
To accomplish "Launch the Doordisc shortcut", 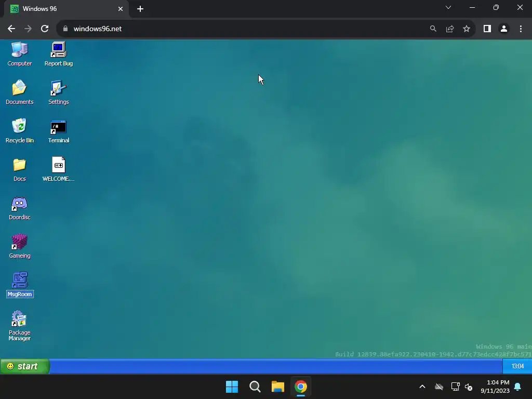I will [20, 208].
